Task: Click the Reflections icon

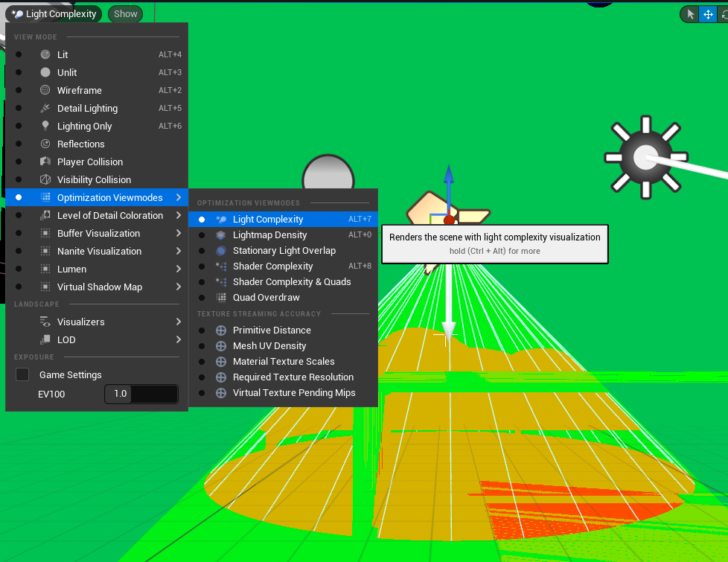Action: (45, 144)
